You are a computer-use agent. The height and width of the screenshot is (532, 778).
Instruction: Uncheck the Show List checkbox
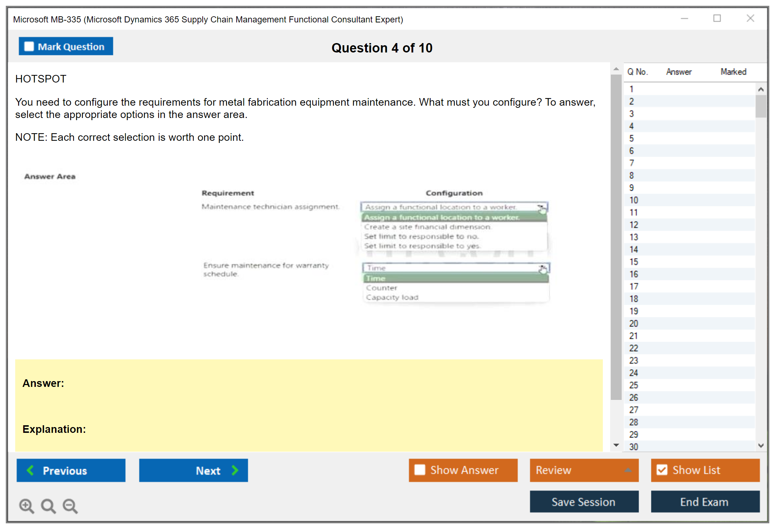[x=662, y=470]
